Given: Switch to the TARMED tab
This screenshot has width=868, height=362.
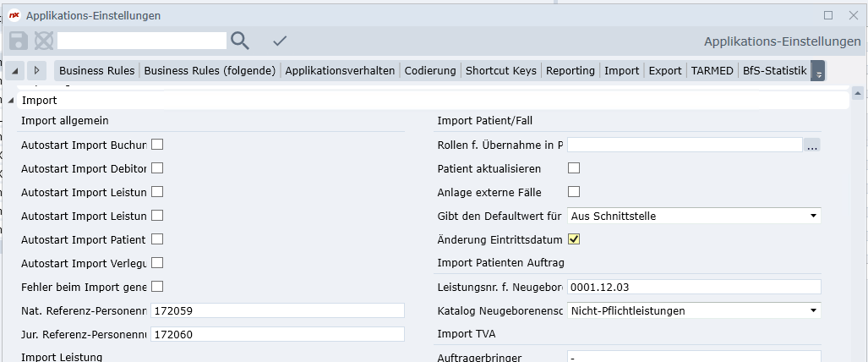Looking at the screenshot, I should point(712,70).
